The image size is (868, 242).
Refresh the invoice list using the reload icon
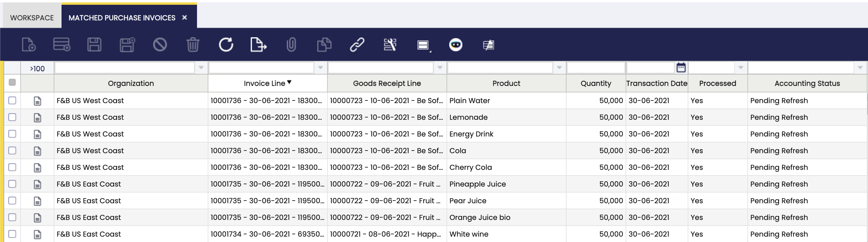coord(226,44)
